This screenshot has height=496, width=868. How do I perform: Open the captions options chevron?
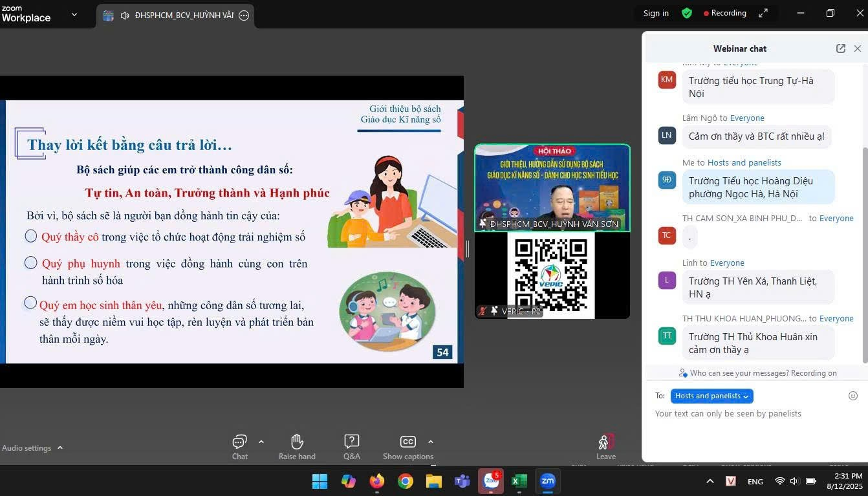coord(431,442)
